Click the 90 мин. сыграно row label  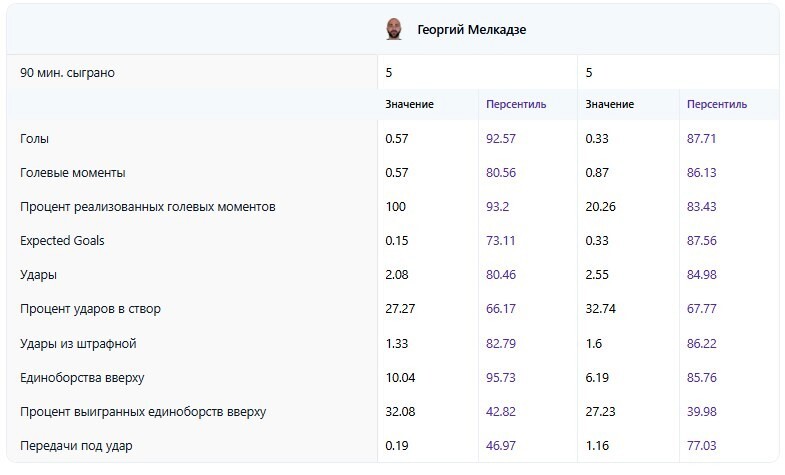[x=67, y=73]
